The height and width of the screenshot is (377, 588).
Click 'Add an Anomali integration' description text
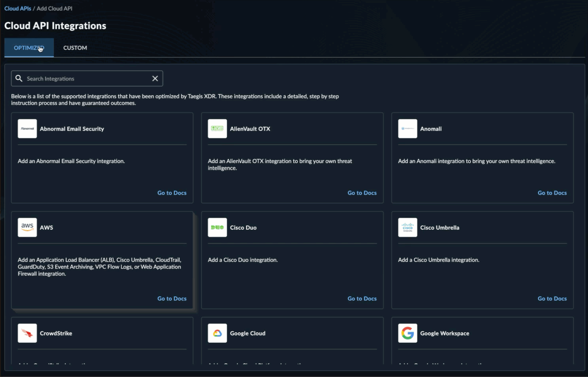[x=477, y=161]
